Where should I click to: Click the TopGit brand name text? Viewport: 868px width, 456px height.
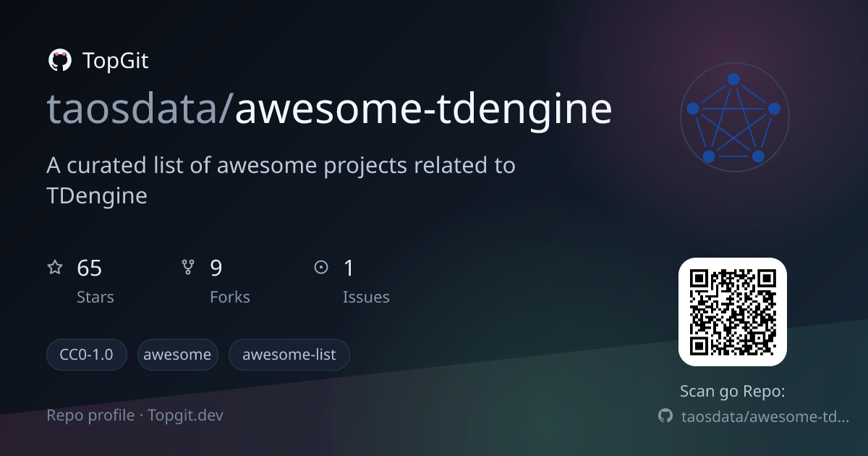point(116,62)
